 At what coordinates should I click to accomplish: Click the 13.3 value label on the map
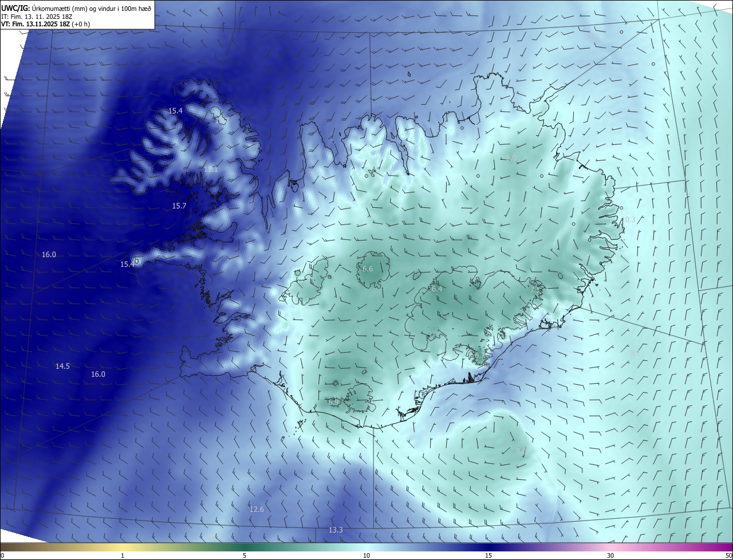tap(336, 530)
